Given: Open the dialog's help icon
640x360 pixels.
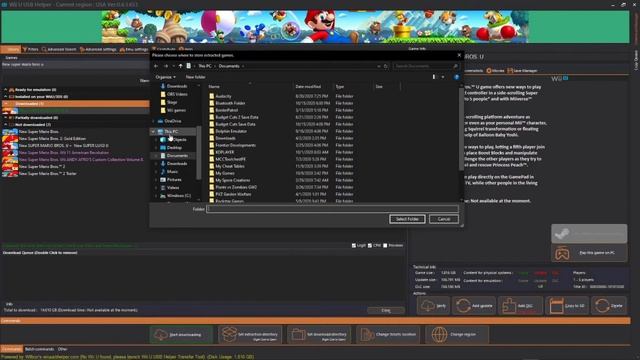Looking at the screenshot, I should coord(456,77).
